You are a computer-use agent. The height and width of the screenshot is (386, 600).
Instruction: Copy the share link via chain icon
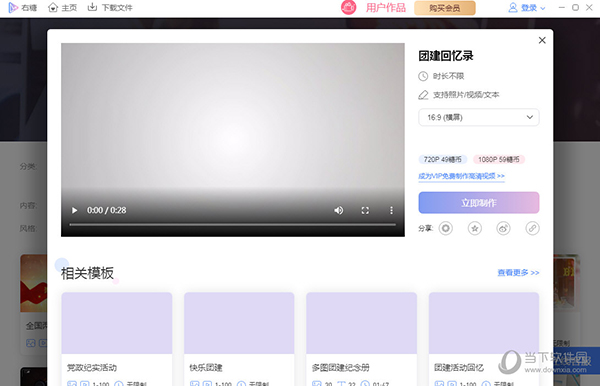tap(532, 228)
